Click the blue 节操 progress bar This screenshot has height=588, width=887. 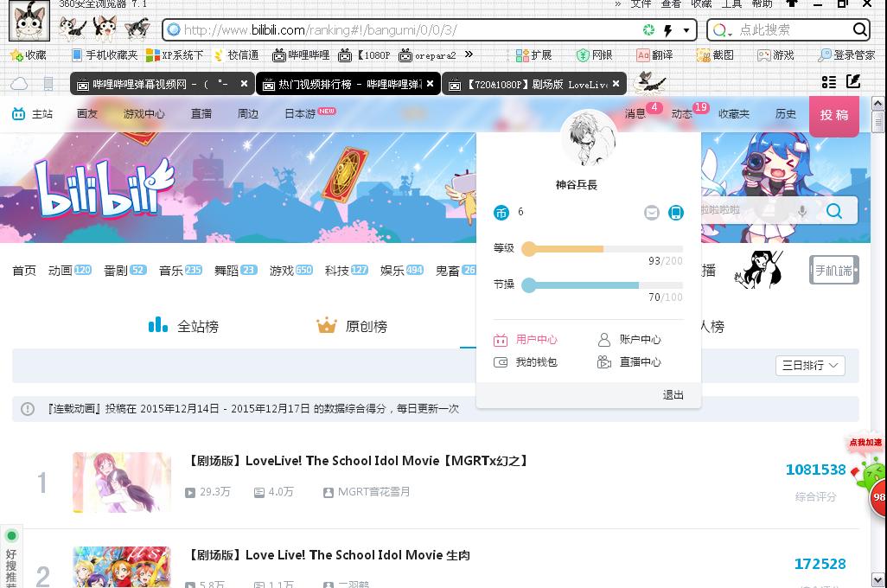(603, 285)
